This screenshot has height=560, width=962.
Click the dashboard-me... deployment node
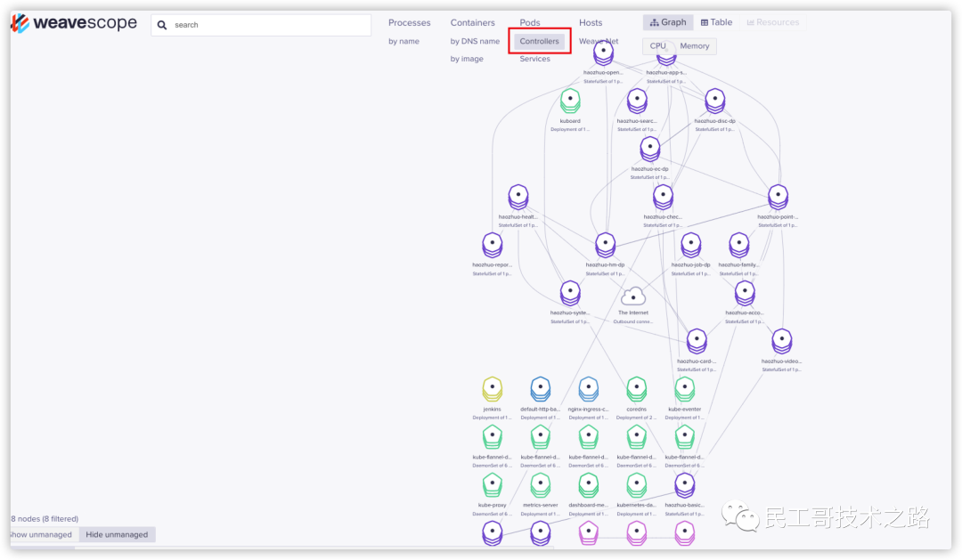(589, 486)
